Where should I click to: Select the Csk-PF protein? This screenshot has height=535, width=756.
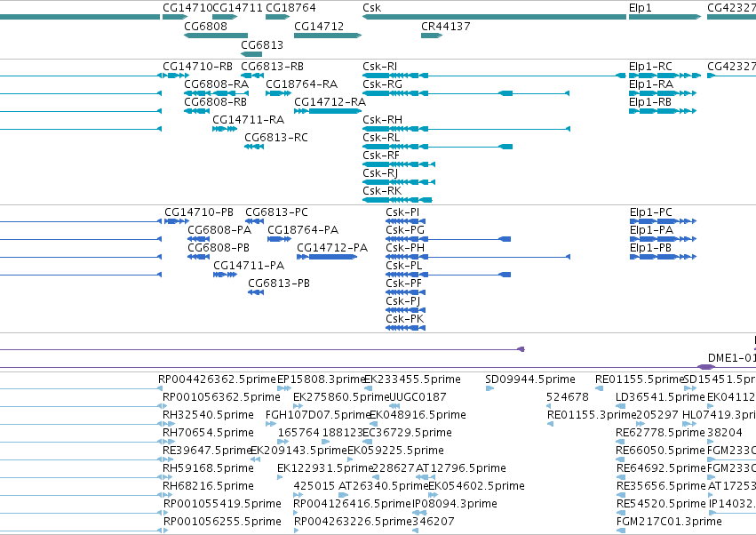point(405,292)
